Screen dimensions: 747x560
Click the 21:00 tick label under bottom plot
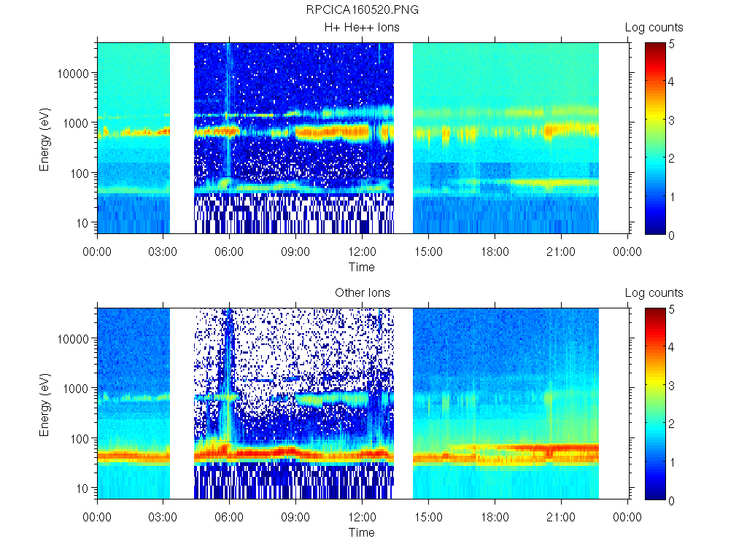coord(561,517)
